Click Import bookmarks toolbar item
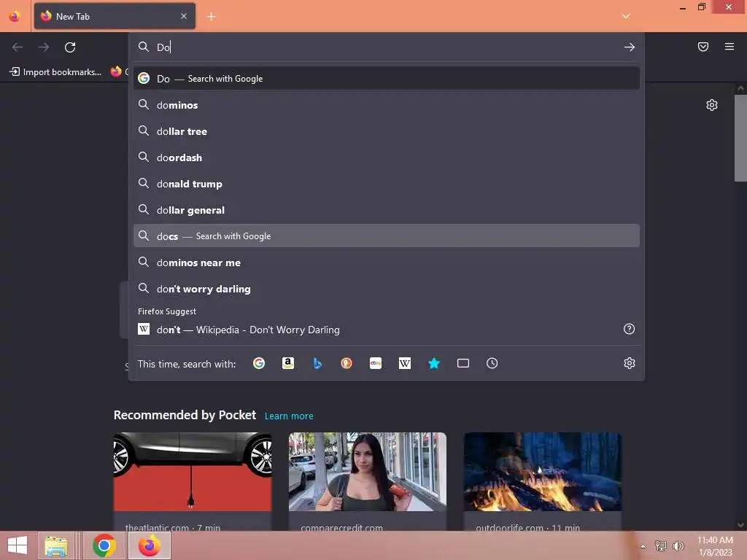Viewport: 747px width, 560px height. pyautogui.click(x=55, y=72)
